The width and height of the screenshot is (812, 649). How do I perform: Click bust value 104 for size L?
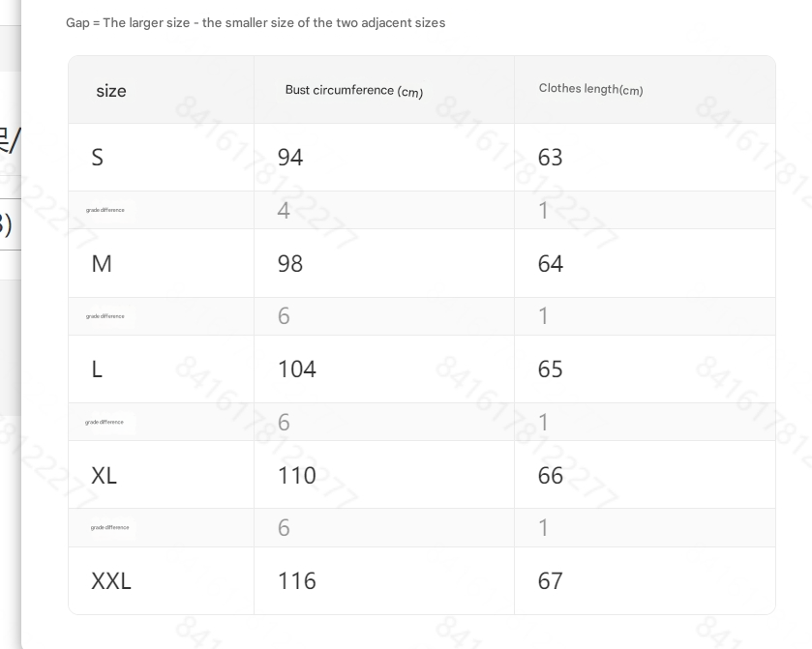[x=297, y=369]
